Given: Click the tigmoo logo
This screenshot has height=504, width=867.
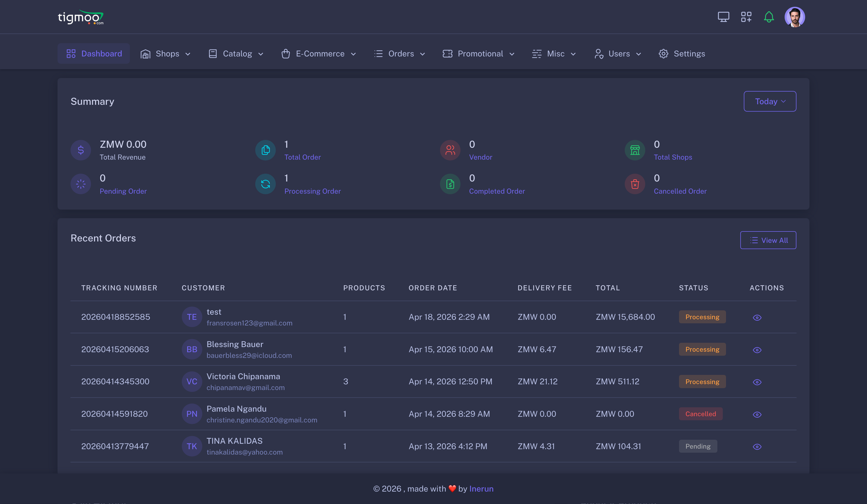Looking at the screenshot, I should [x=80, y=17].
